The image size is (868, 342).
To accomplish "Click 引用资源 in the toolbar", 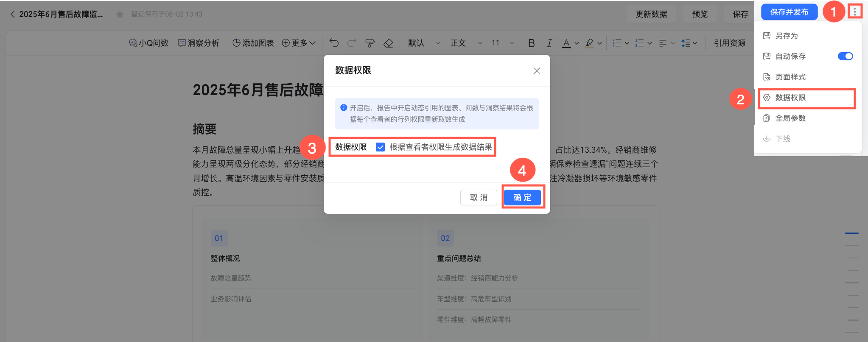I will [729, 43].
